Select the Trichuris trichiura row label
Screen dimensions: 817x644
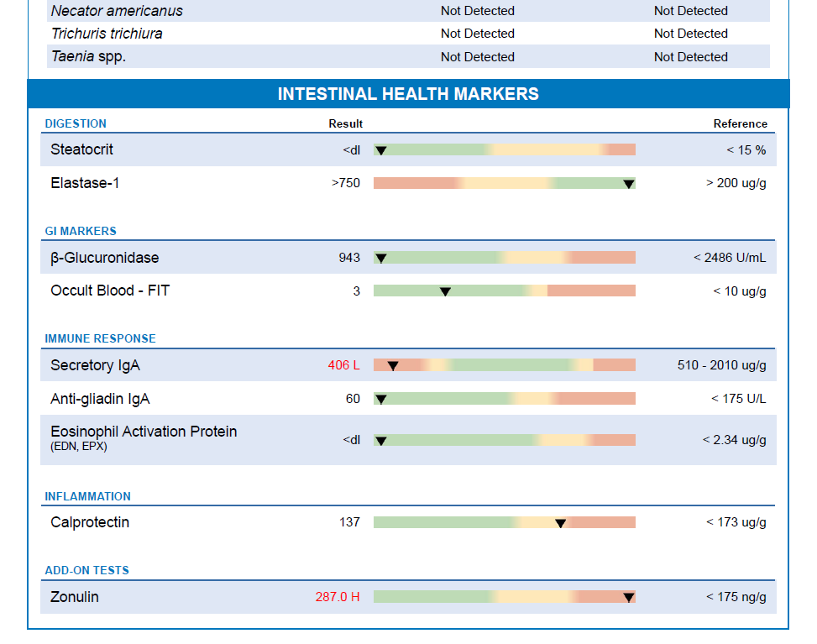107,34
